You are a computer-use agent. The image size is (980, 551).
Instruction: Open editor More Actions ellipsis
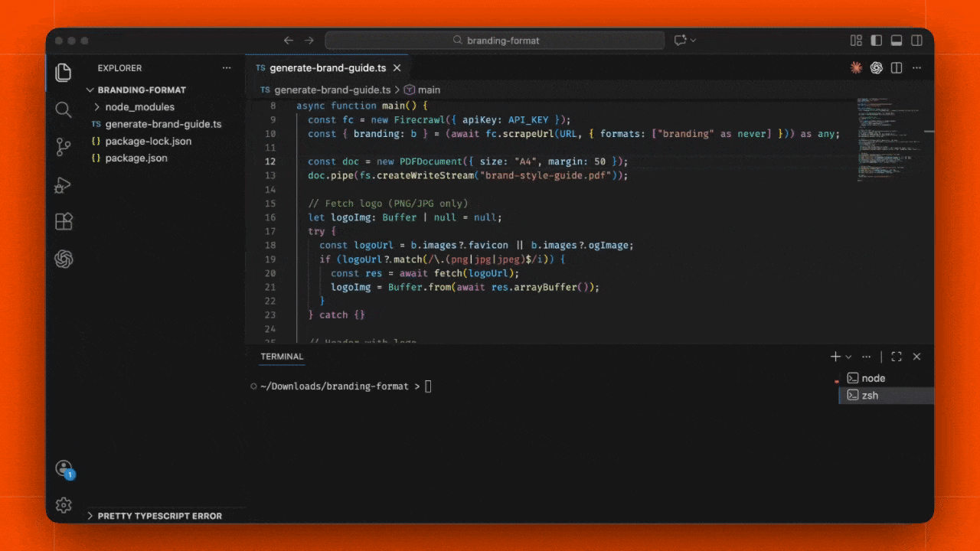tap(917, 68)
